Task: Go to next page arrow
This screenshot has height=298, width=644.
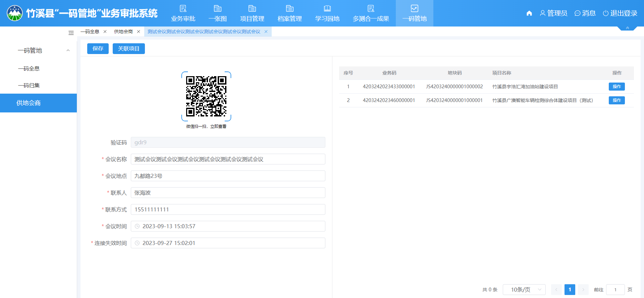Action: click(x=583, y=290)
